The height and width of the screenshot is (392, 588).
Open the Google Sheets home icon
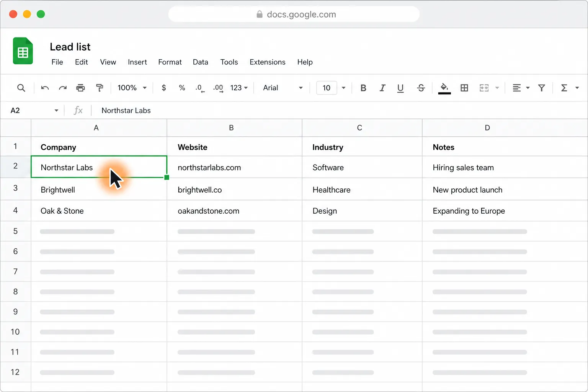point(23,51)
